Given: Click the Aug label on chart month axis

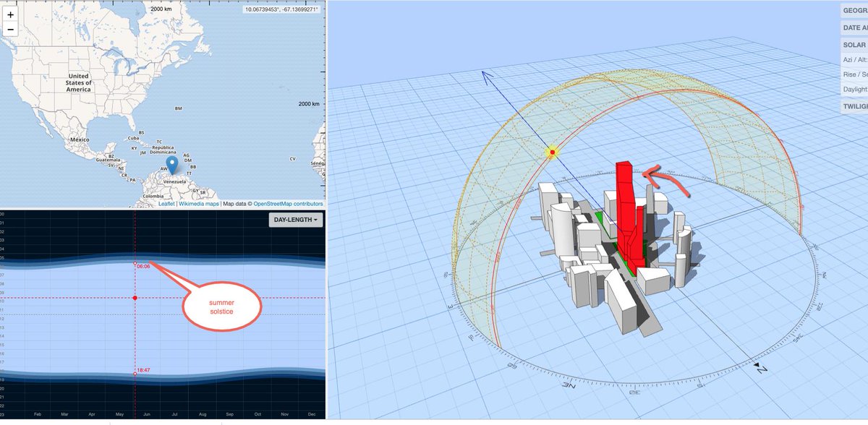Looking at the screenshot, I should pos(202,414).
